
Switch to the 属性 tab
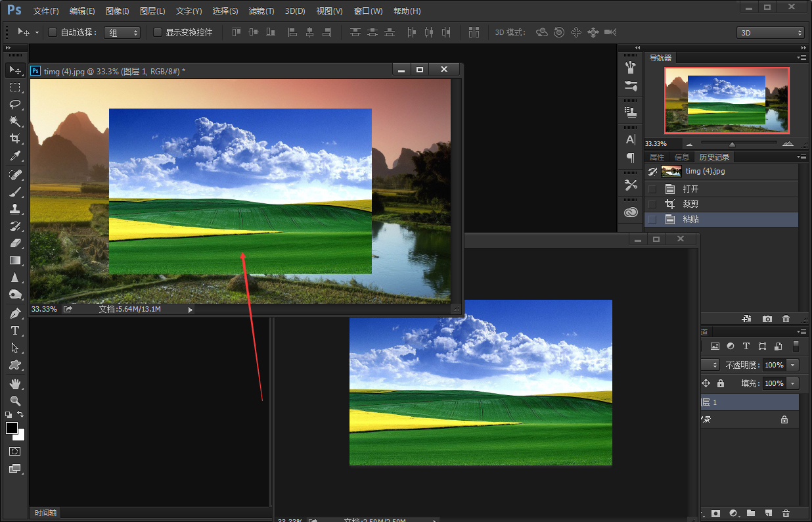tap(657, 157)
